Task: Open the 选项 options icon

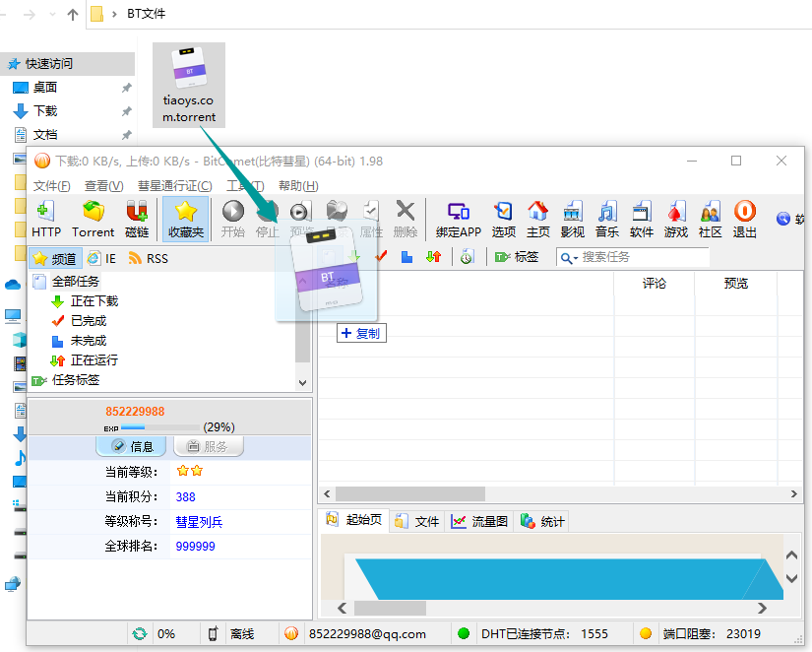Action: point(503,220)
